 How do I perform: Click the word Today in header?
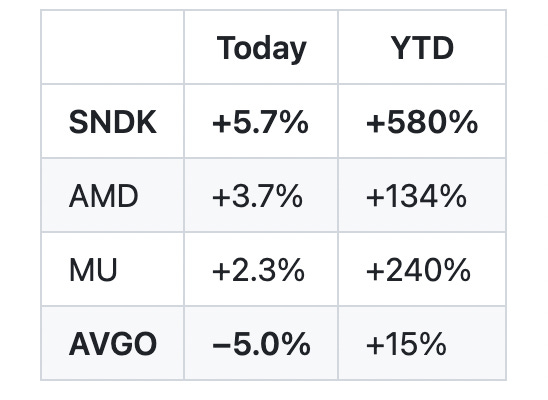point(261,49)
